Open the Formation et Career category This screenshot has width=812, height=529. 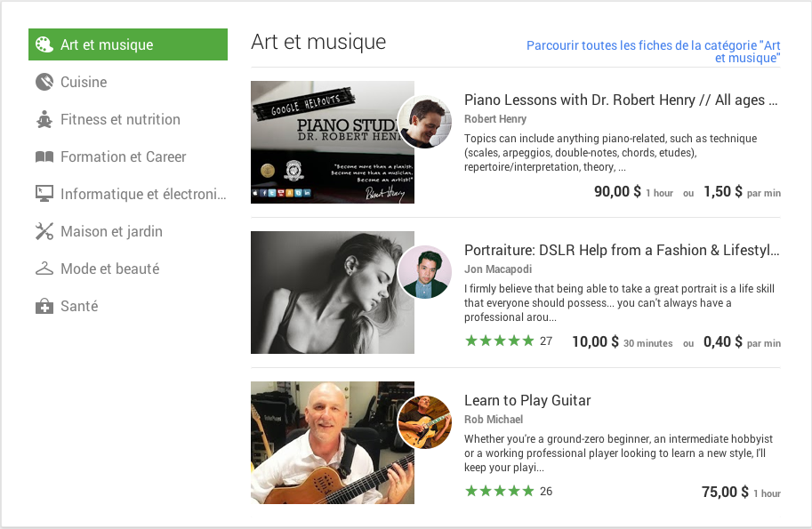[128, 156]
